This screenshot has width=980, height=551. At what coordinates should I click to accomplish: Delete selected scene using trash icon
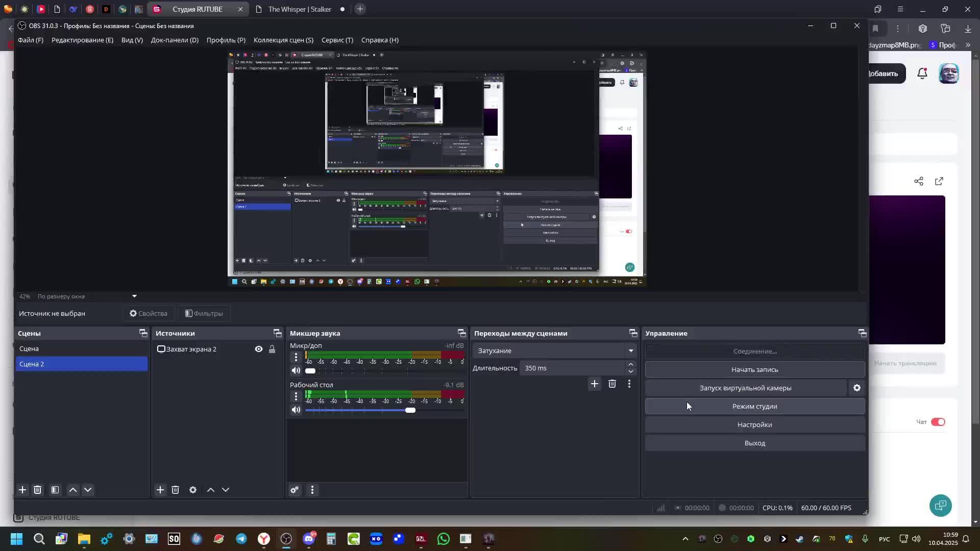[37, 490]
